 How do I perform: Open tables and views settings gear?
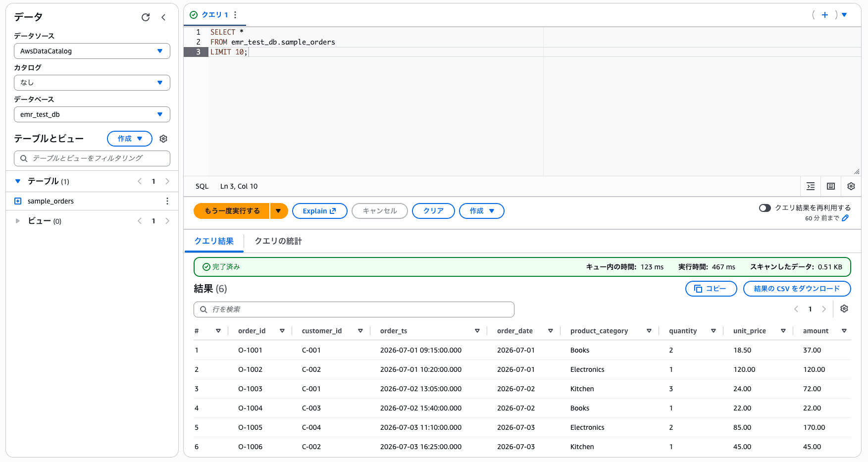[x=163, y=139]
